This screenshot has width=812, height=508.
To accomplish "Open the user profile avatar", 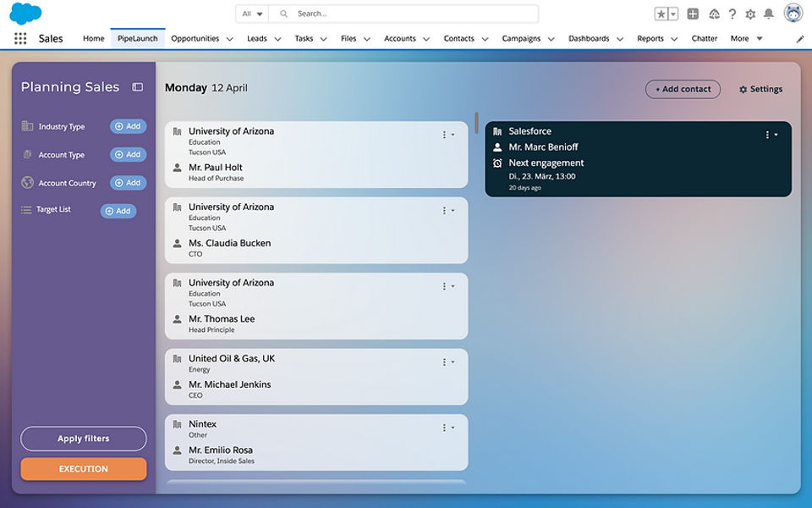I will click(x=793, y=13).
